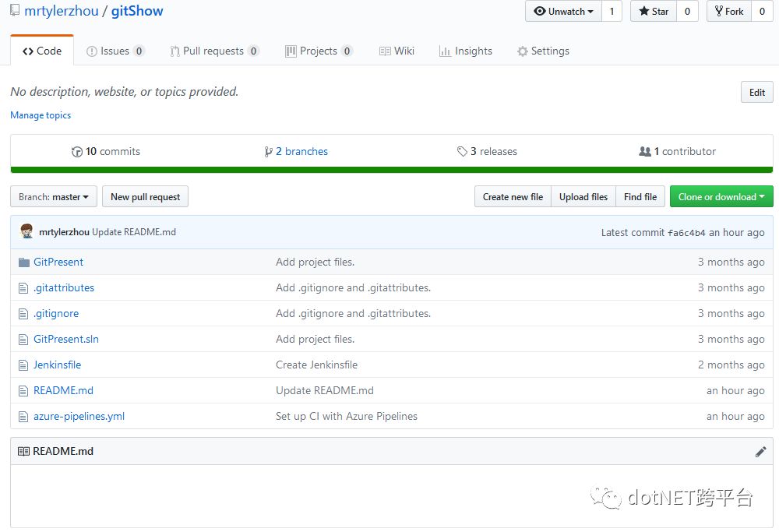The width and height of the screenshot is (779, 532).
Task: Click mrtylerzhou author name in commit bar
Action: 64,232
